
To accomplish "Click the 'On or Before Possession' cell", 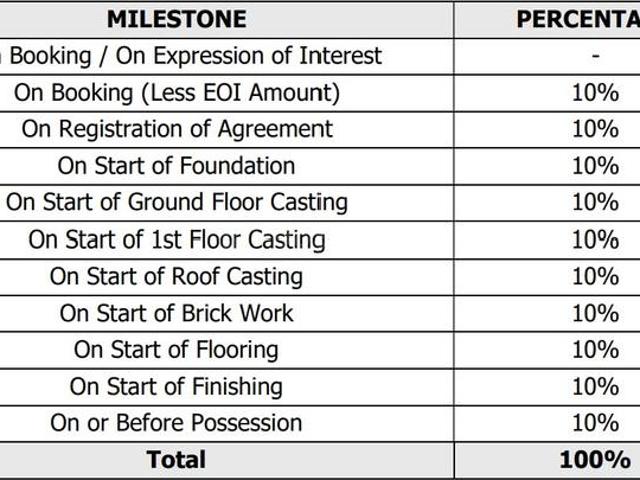I will click(176, 422).
